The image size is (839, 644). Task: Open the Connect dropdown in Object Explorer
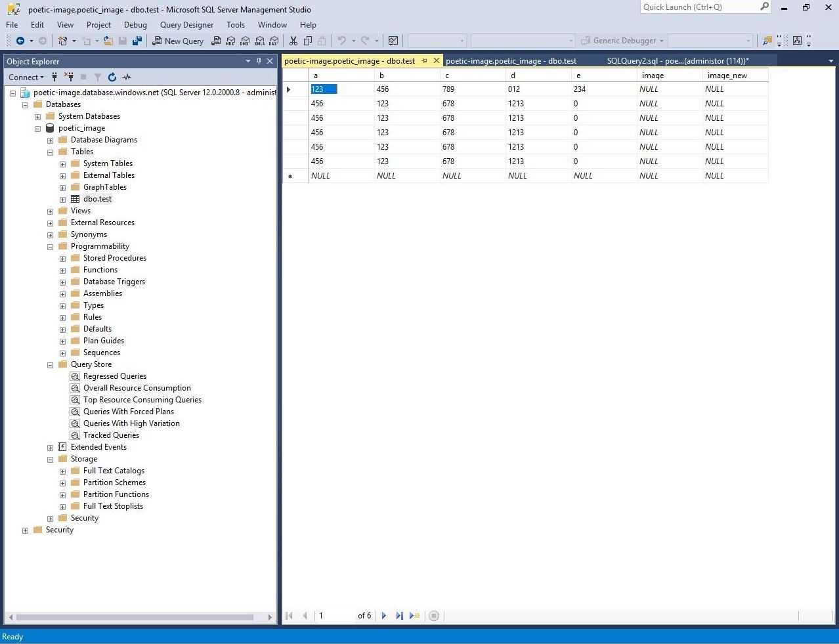(x=26, y=77)
